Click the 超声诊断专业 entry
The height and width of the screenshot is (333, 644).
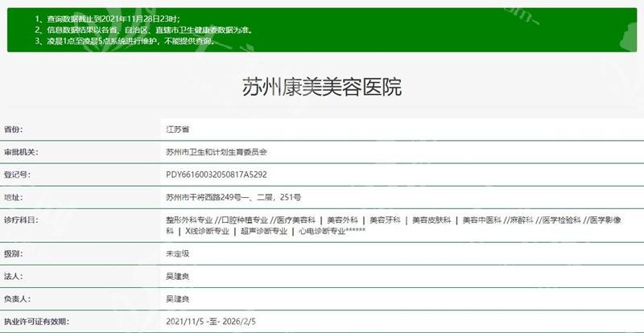coord(264,231)
